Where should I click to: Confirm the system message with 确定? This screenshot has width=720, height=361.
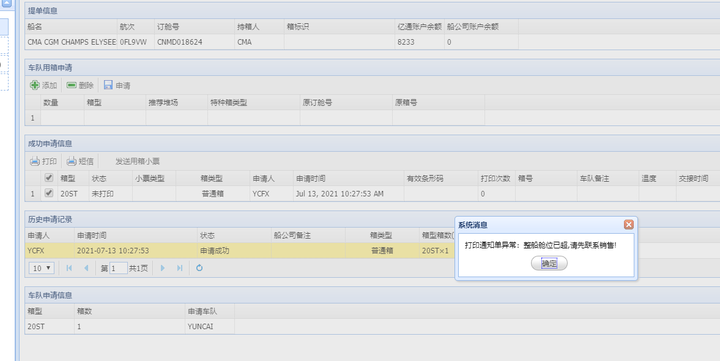[549, 263]
